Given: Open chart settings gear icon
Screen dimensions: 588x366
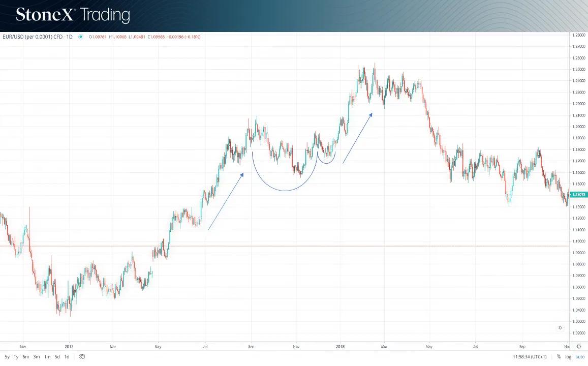Looking at the screenshot, I should [x=579, y=347].
